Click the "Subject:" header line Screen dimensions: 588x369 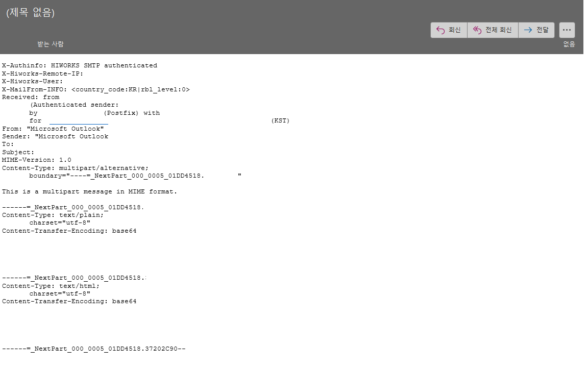pos(18,152)
